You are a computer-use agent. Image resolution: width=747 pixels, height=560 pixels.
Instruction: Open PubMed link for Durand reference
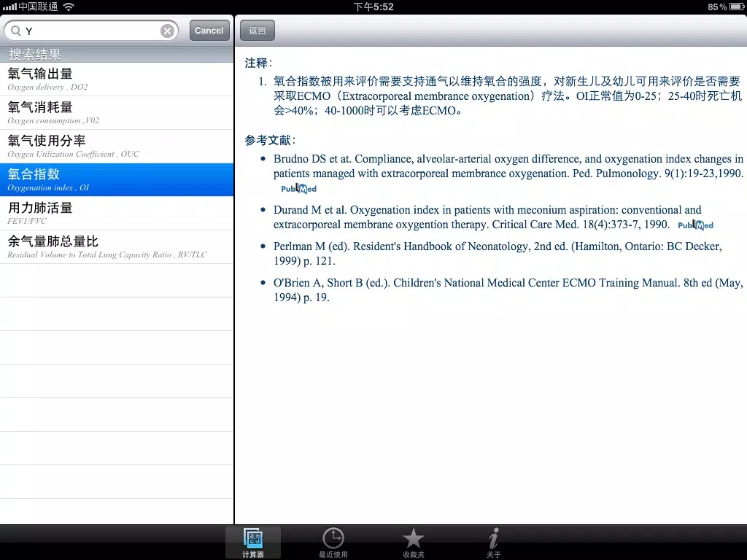click(695, 225)
